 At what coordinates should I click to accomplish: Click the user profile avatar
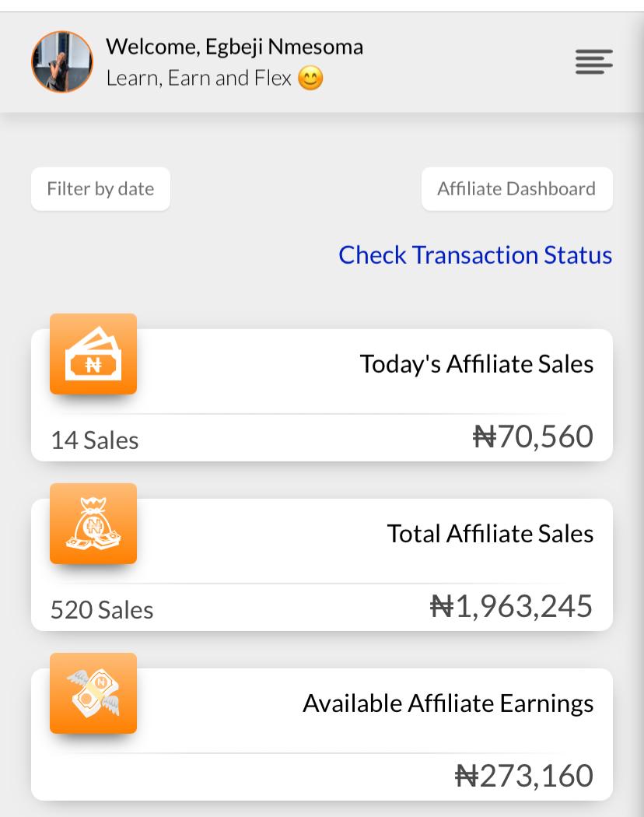point(61,61)
